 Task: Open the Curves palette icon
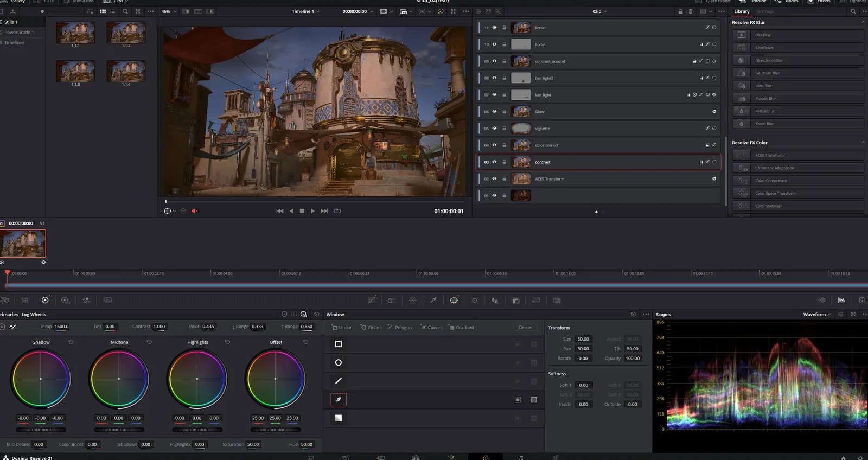(372, 300)
